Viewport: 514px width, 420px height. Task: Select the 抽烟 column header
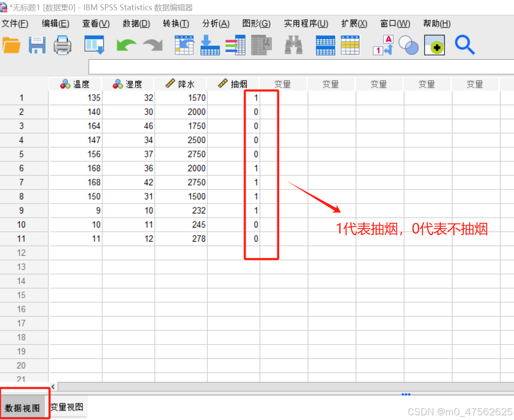point(233,84)
